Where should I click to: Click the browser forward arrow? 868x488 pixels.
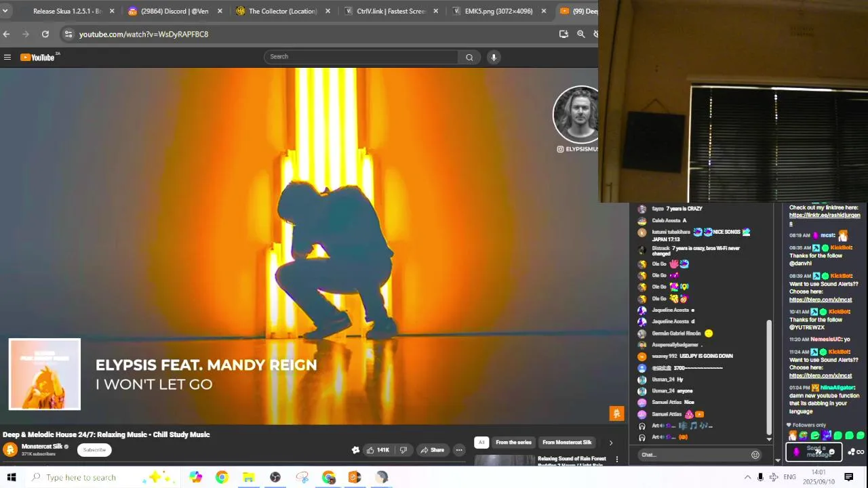click(26, 34)
